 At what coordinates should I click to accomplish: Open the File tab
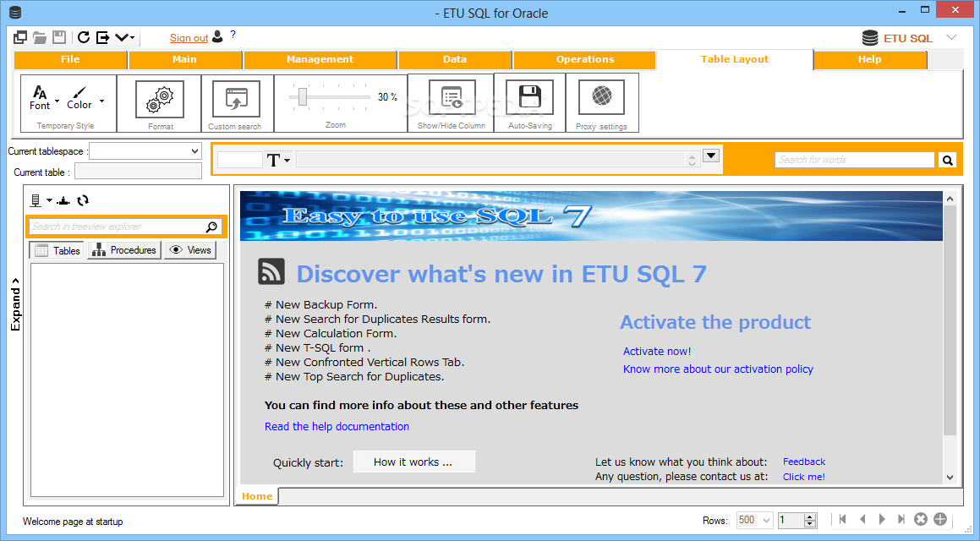coord(70,59)
